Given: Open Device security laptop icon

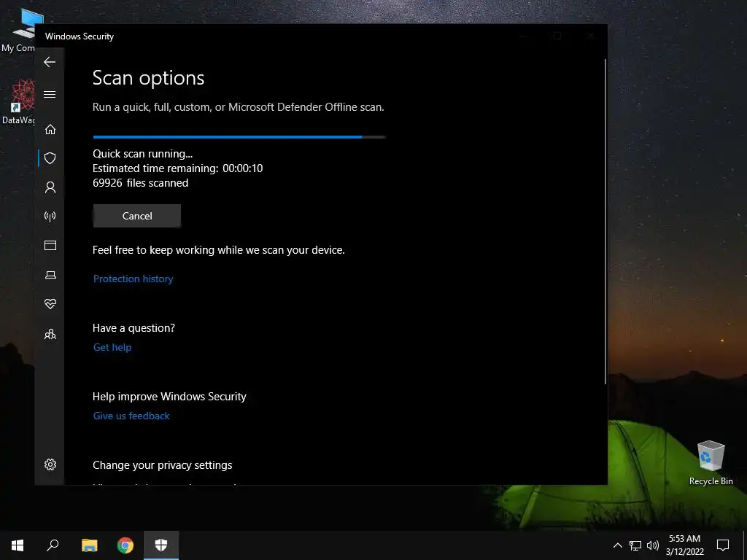Looking at the screenshot, I should 50,275.
